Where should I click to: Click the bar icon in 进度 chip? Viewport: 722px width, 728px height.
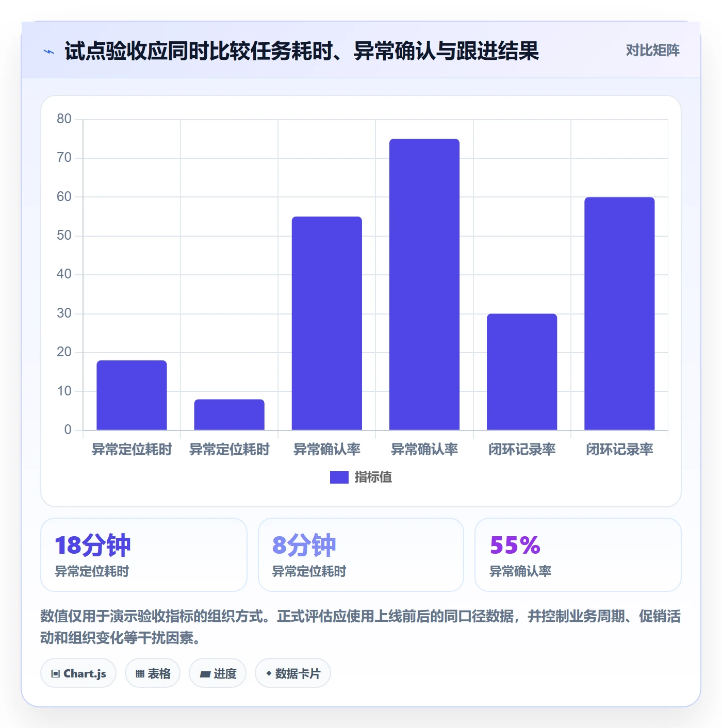[x=205, y=674]
